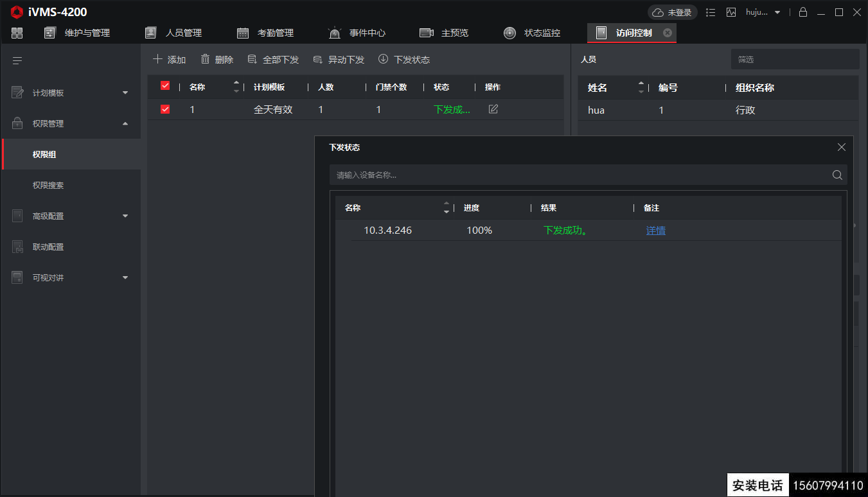This screenshot has height=497, width=868.
Task: Open the 主预览 tab
Action: click(444, 33)
